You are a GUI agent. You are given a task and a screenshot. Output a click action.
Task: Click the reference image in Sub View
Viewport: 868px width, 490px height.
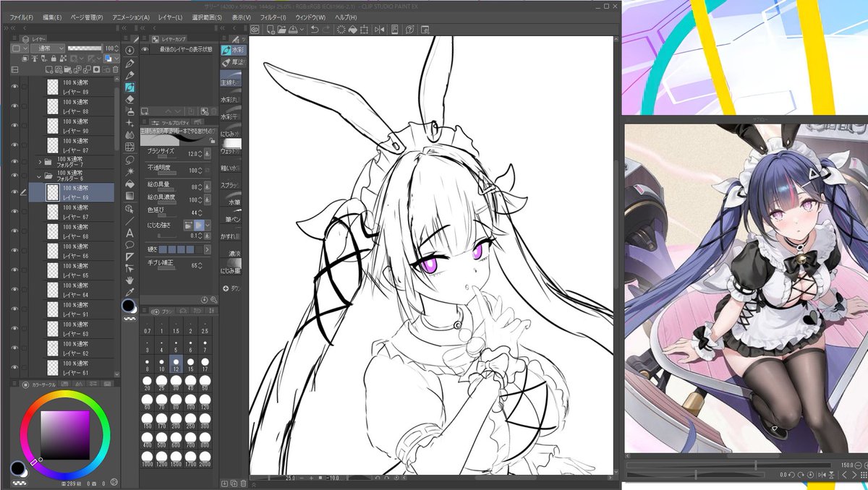[746, 288]
